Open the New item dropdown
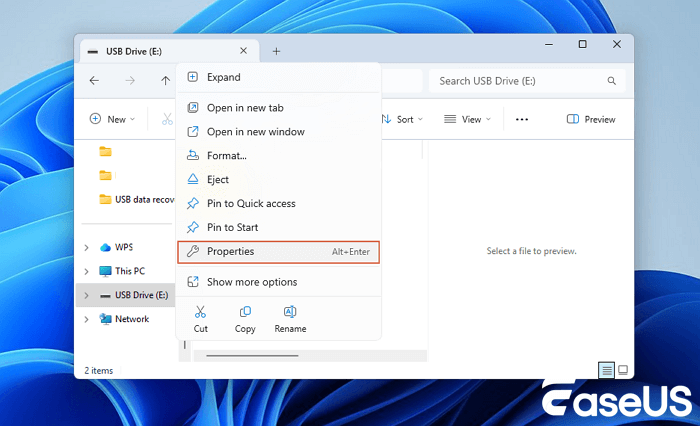The height and width of the screenshot is (426, 700). click(112, 119)
